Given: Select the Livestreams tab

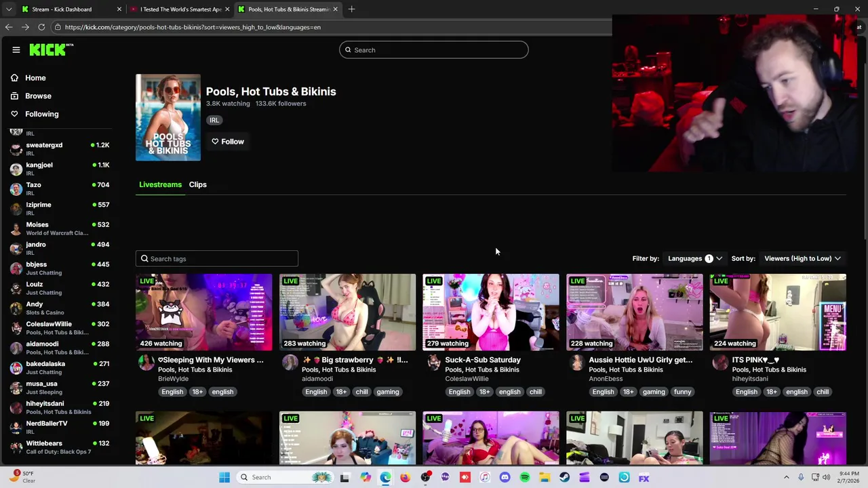Looking at the screenshot, I should coord(160,184).
